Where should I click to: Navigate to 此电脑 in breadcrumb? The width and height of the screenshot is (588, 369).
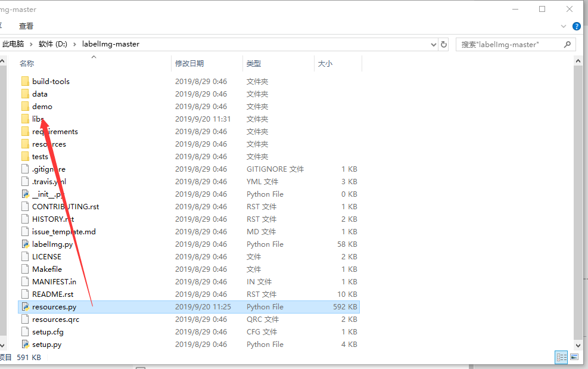(13, 44)
